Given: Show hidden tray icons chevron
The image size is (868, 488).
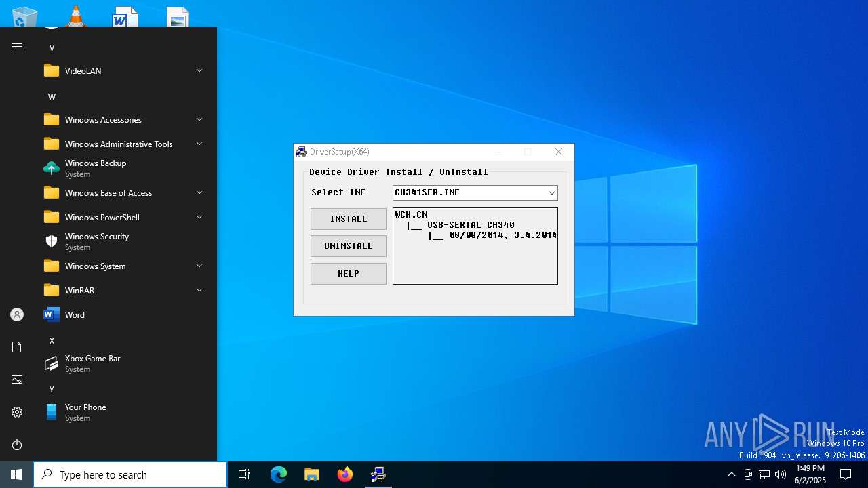Looking at the screenshot, I should click(731, 474).
